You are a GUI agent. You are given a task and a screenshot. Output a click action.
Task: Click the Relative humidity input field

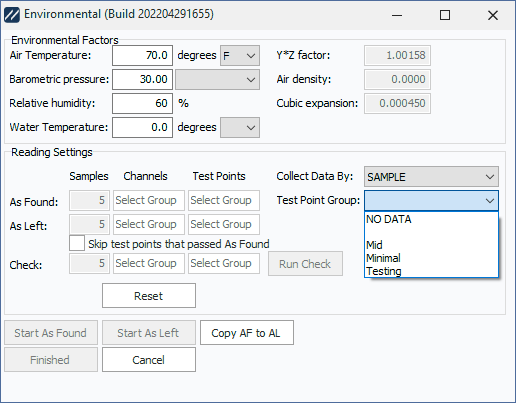tap(142, 103)
